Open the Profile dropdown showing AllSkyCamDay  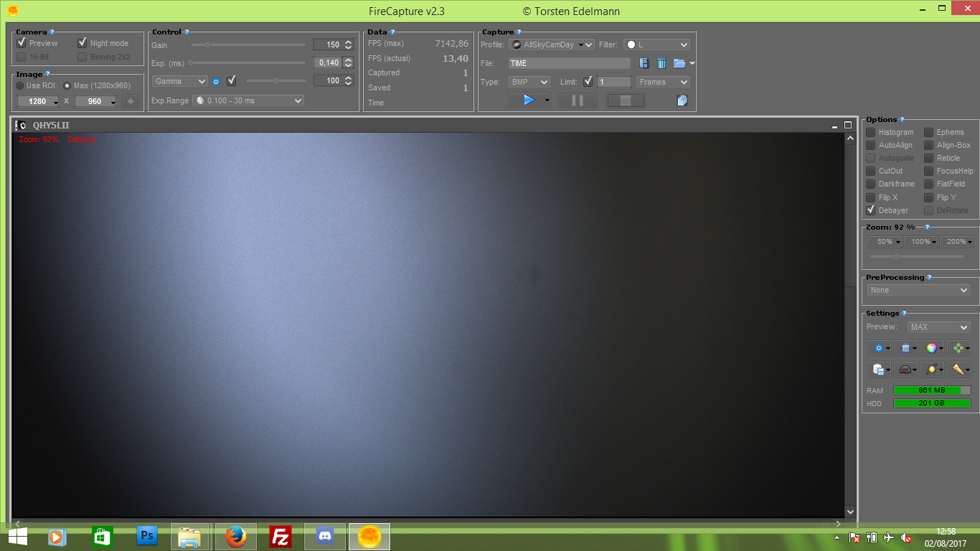pos(552,44)
